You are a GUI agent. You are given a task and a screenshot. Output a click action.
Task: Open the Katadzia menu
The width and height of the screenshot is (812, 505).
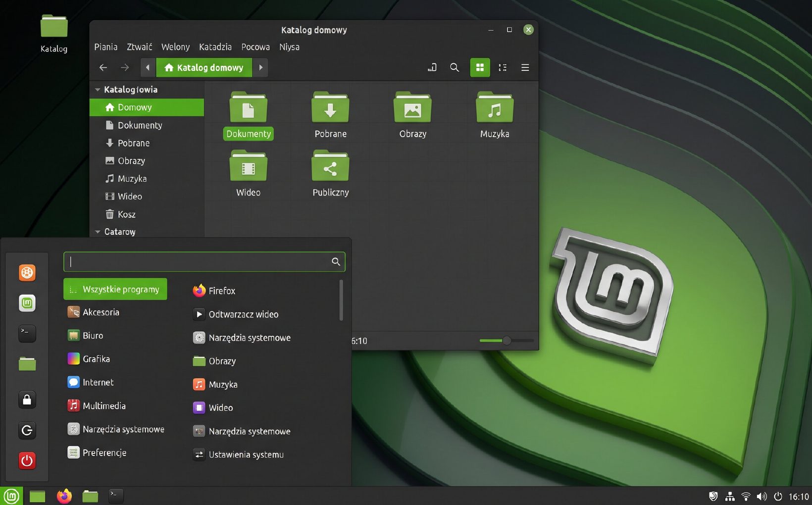click(215, 47)
